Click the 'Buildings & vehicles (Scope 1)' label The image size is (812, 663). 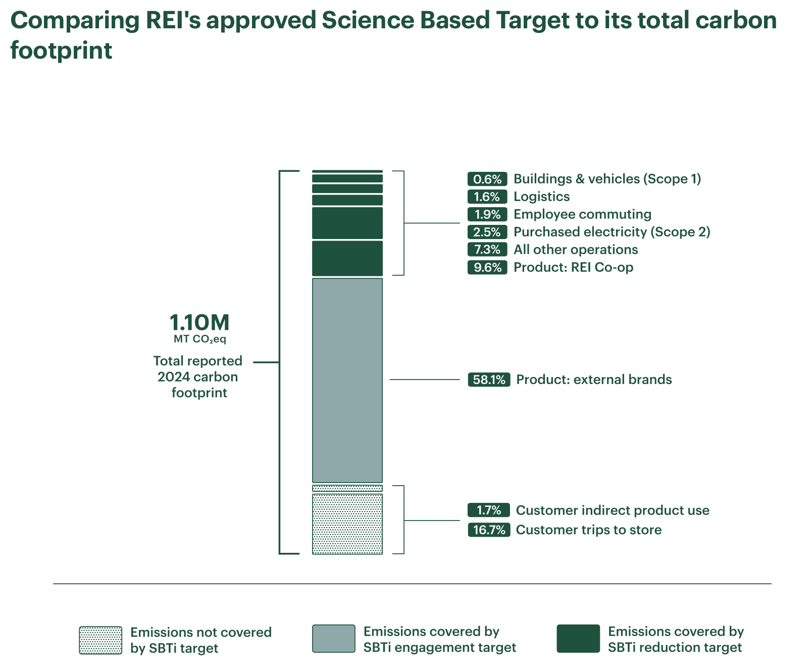tap(607, 179)
